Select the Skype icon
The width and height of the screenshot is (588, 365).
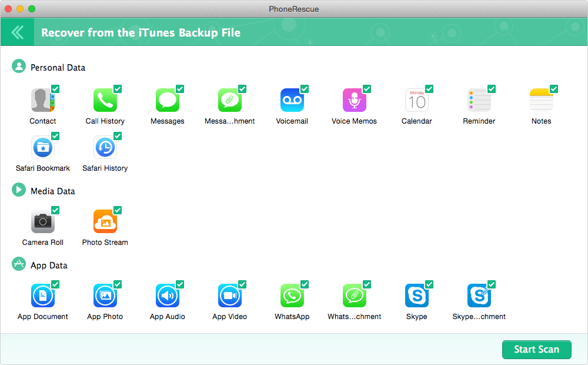[417, 296]
